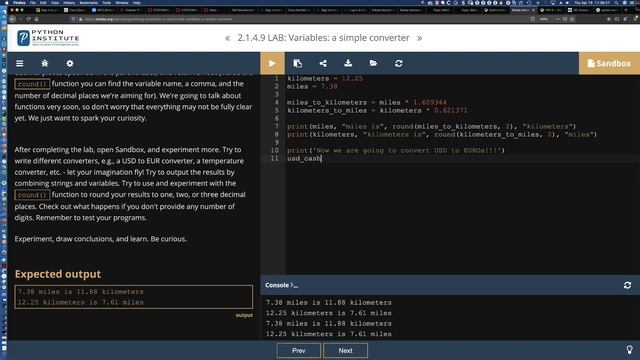This screenshot has width=640, height=360.
Task: Click expected output line '12.25 kilometers is 7.61 miles'
Action: pos(80,302)
